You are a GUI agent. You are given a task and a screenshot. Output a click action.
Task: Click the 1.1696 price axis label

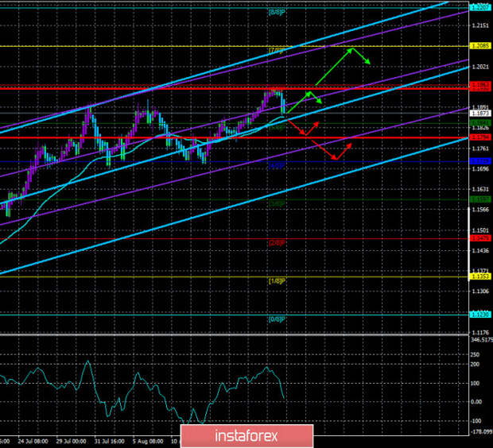coord(480,169)
